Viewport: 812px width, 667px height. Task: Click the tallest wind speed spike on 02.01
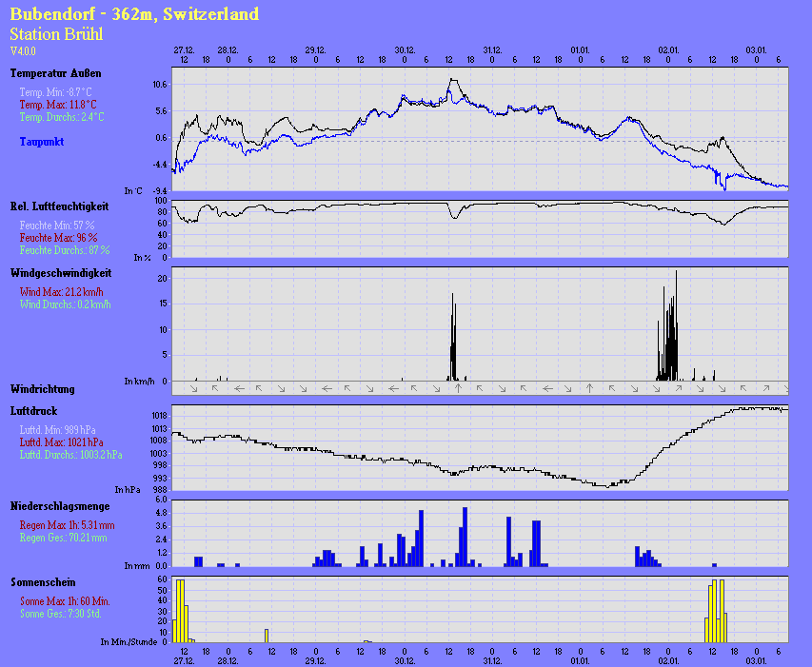(x=676, y=325)
